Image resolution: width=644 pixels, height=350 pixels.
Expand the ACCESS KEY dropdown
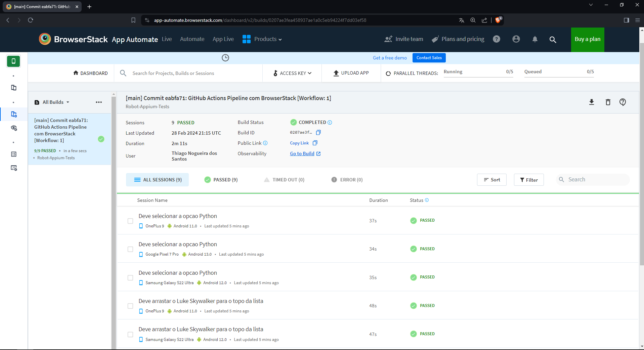click(292, 73)
